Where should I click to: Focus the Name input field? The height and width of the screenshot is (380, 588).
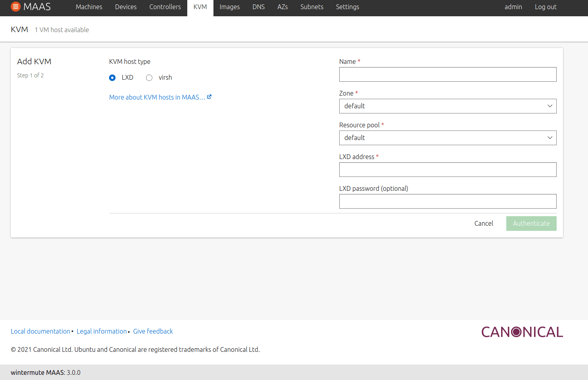448,75
